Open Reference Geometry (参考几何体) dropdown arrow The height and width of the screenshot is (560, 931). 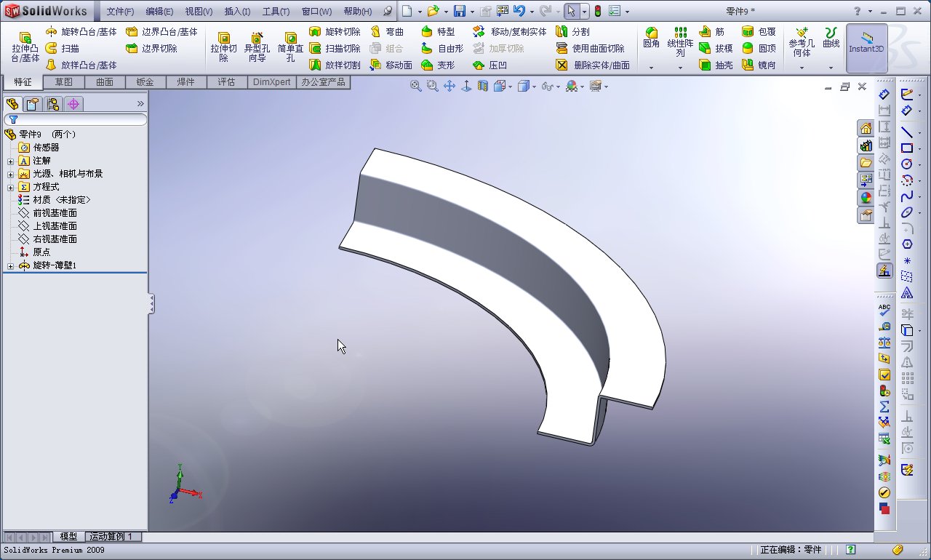(x=802, y=68)
